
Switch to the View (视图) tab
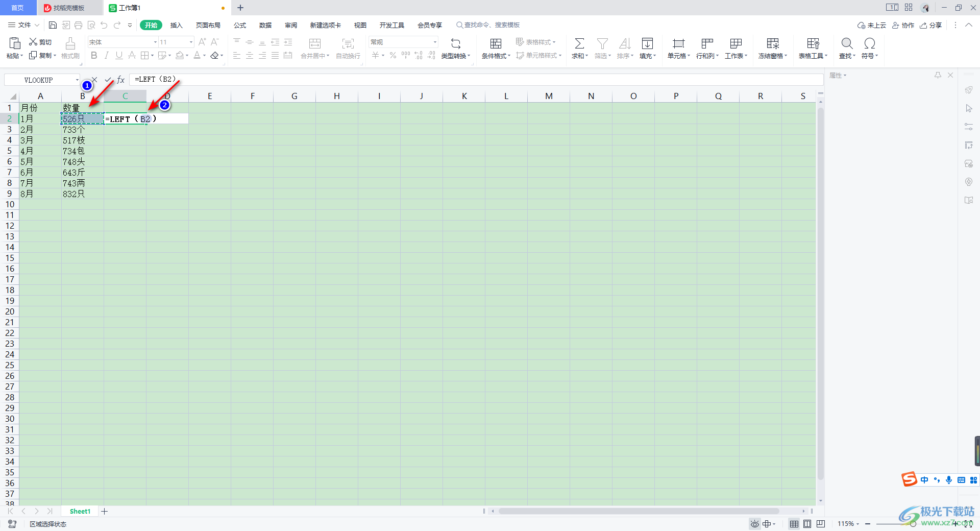[360, 25]
